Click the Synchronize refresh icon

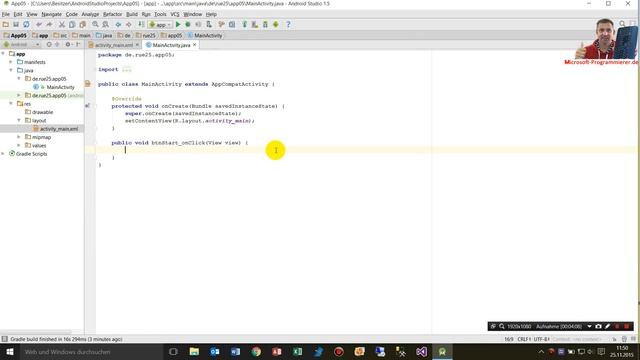26,24
